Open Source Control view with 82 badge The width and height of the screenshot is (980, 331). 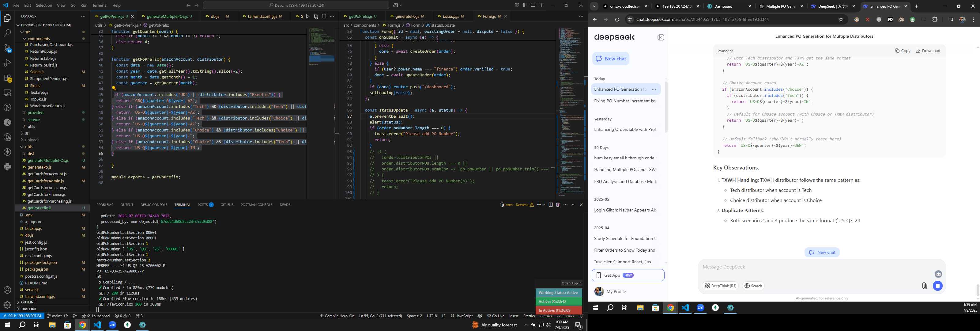(x=7, y=48)
